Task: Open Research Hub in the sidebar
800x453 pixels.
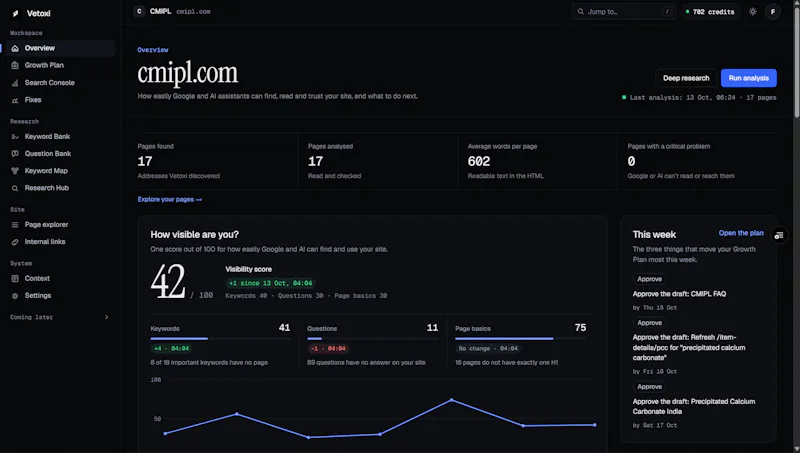Action: [x=59, y=188]
